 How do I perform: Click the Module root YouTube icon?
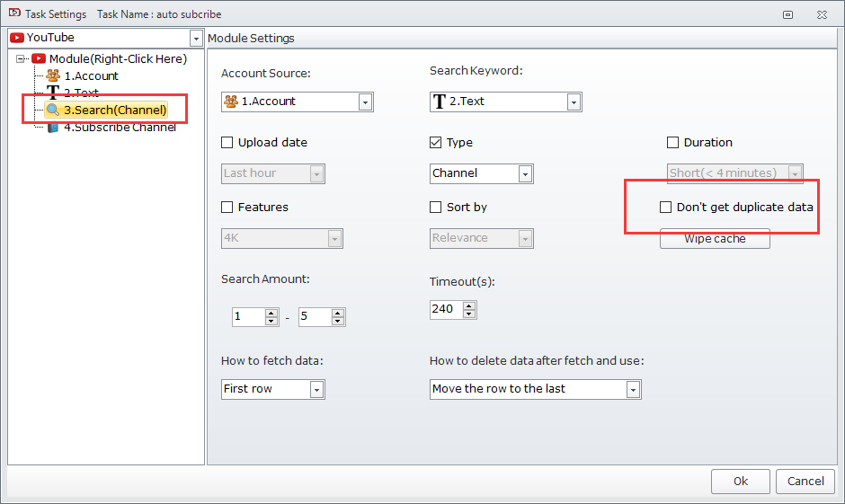pos(39,58)
